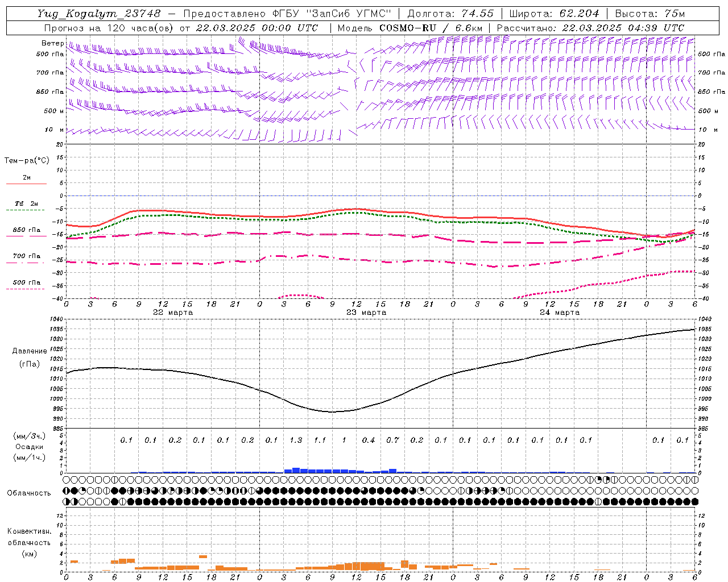Select the provider text ФГБУ "ЗапСиб УГМС"
The height and width of the screenshot is (582, 728).
(x=332, y=14)
